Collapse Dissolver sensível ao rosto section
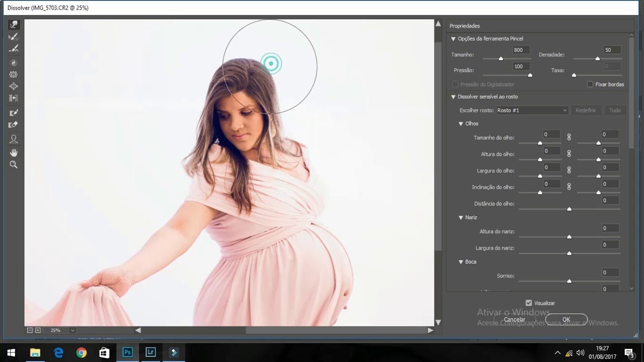Screen dimensions: 644x362 [x=453, y=97]
